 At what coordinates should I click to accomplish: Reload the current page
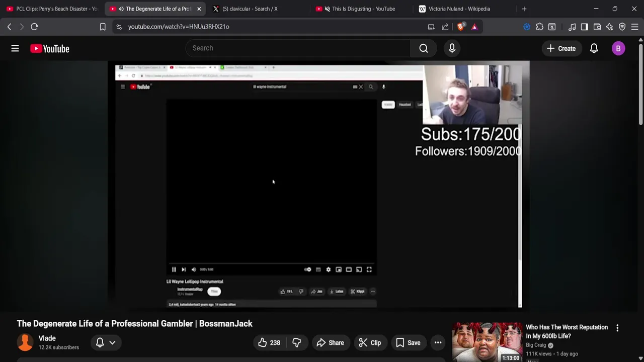pyautogui.click(x=34, y=27)
